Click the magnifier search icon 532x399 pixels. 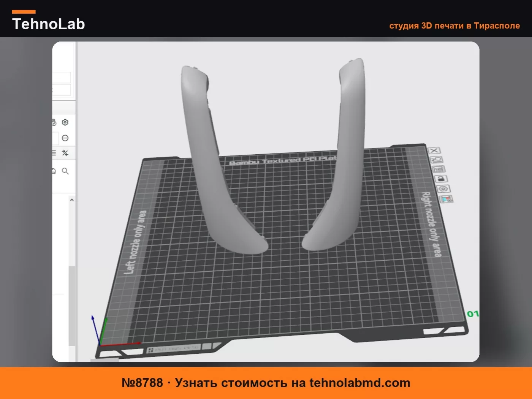coord(65,171)
